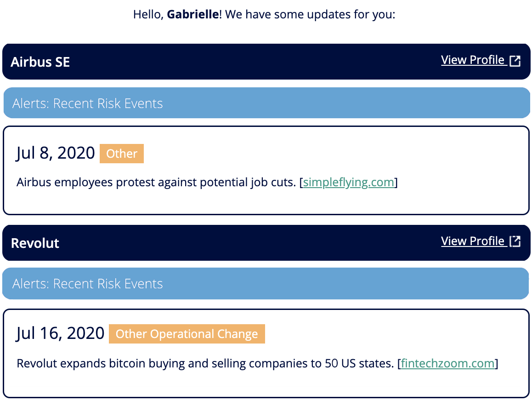
Task: Click the Jul 8, 2020 event date
Action: pos(56,153)
